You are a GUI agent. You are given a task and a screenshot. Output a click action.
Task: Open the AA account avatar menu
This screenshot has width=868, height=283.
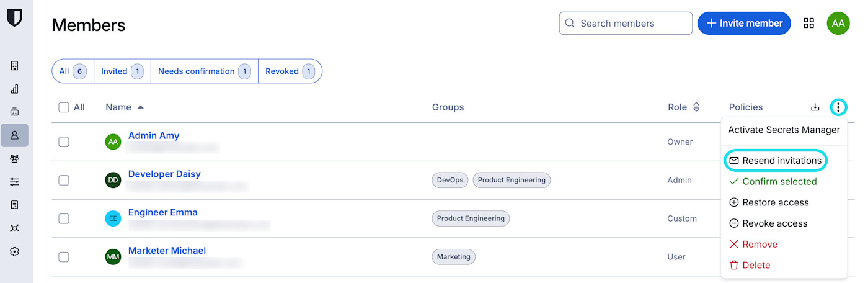[838, 24]
